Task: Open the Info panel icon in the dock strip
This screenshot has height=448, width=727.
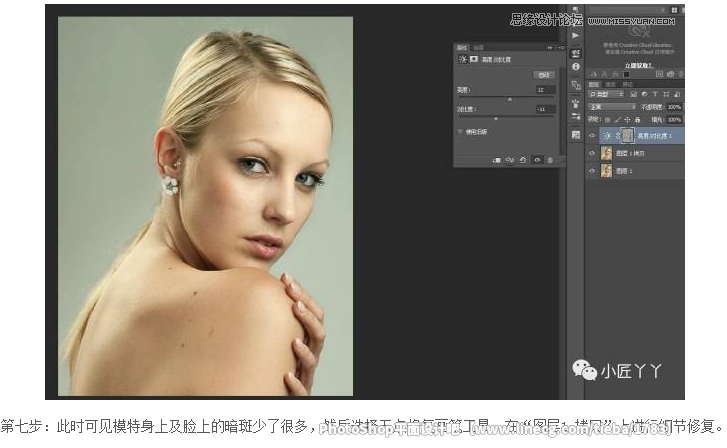Action: (x=575, y=67)
